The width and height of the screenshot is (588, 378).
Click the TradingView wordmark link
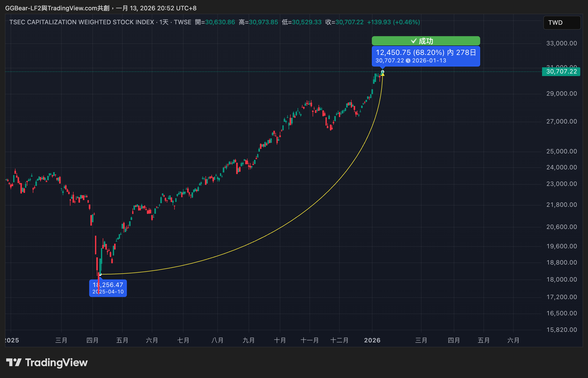[56, 363]
